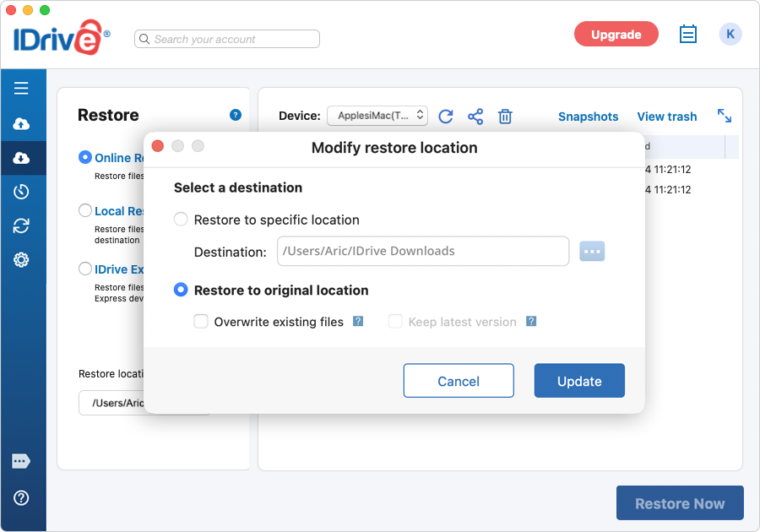Expand the hamburger sidebar menu
The width and height of the screenshot is (760, 532).
(x=21, y=89)
